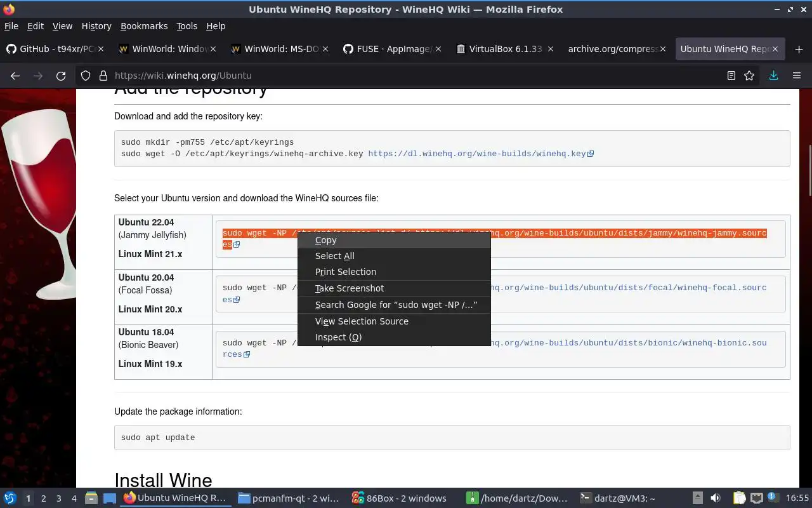Go back to the previous page
The height and width of the screenshot is (508, 812).
15,76
